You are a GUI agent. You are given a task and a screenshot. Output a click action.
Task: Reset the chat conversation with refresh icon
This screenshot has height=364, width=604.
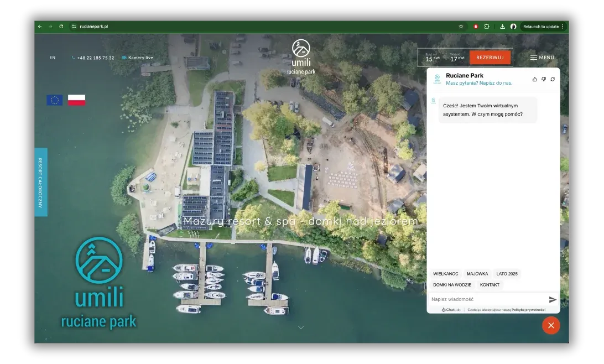(553, 79)
